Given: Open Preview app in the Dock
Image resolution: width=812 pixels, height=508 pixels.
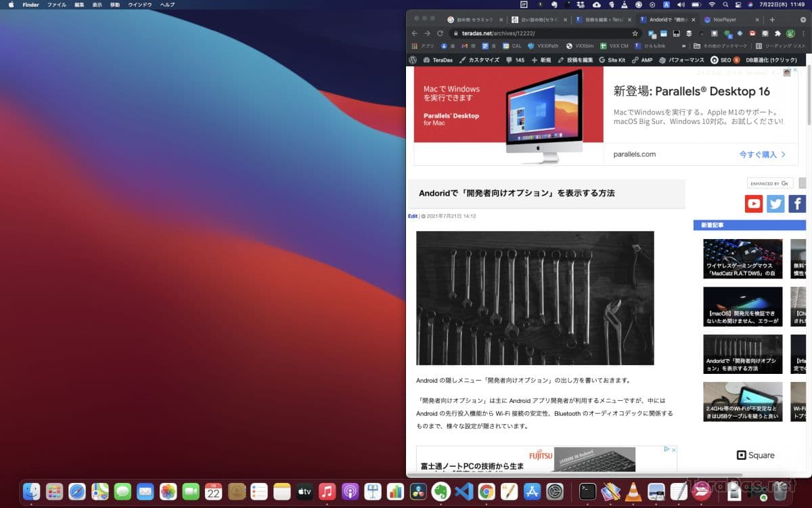Looking at the screenshot, I should tap(656, 492).
